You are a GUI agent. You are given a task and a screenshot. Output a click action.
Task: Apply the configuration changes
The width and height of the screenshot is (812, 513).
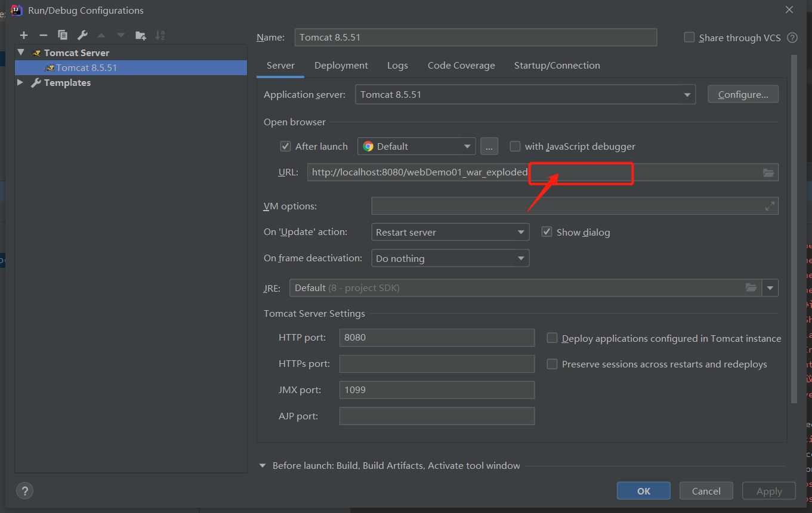(768, 490)
